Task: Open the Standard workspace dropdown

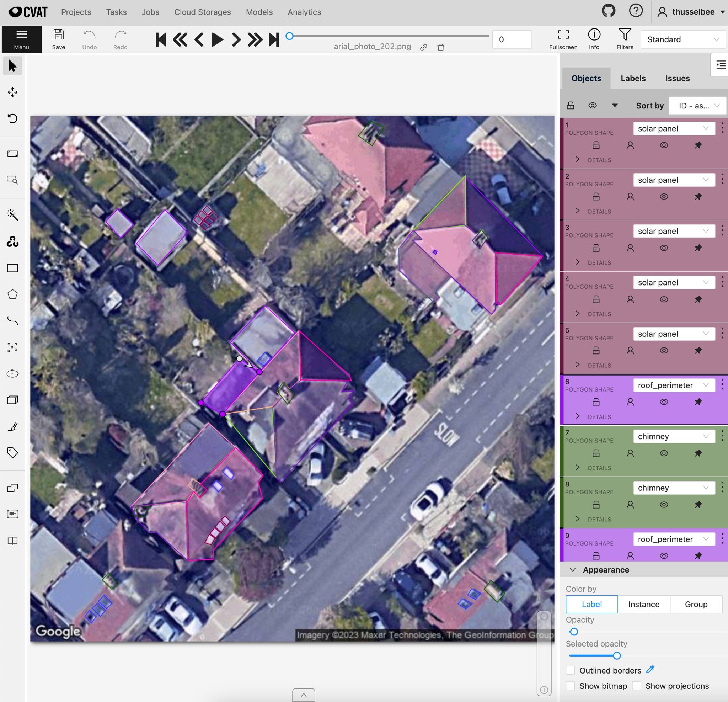Action: tap(683, 39)
